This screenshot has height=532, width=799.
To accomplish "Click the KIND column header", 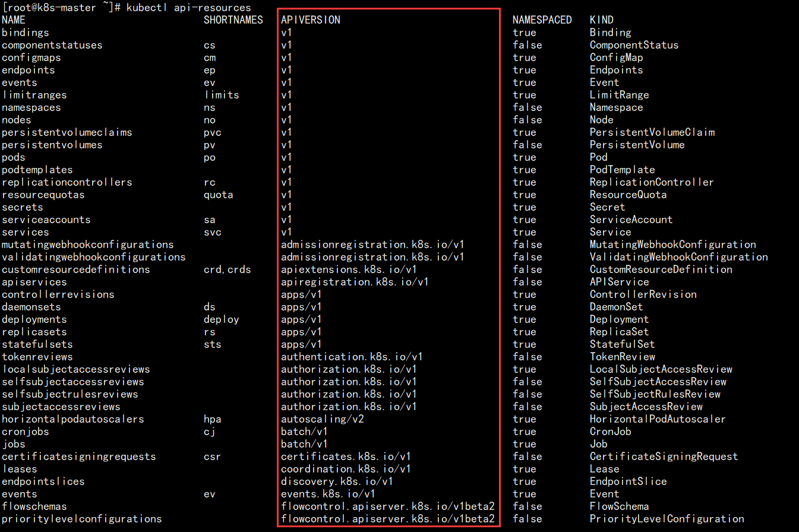I will (601, 20).
